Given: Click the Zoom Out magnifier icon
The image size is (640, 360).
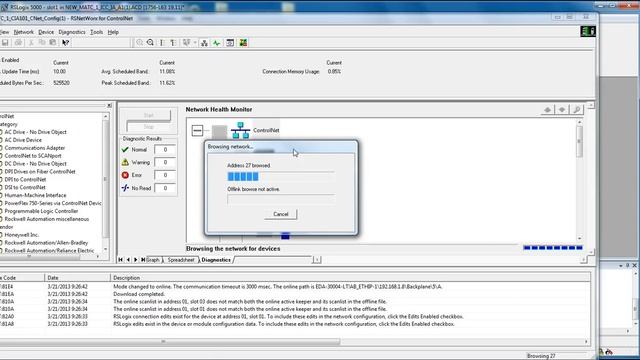Looking at the screenshot, I should click(150, 42).
